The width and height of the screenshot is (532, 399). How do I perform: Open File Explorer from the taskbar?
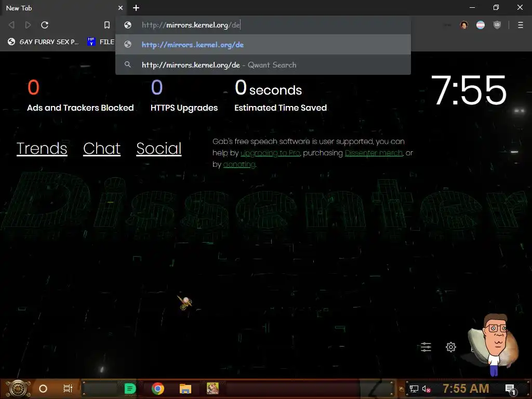[185, 389]
